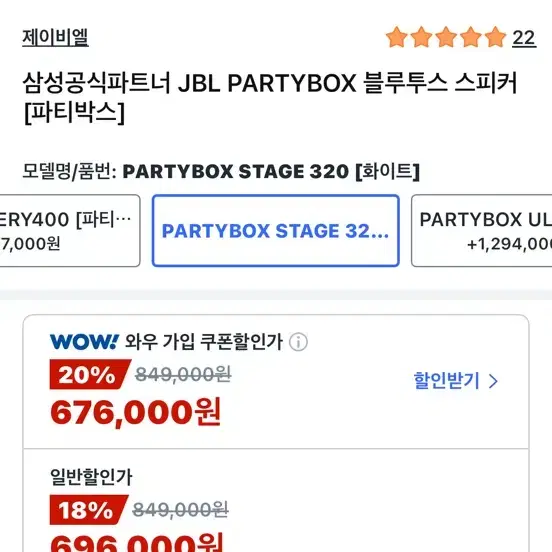Open the 22 reviews count link

point(524,38)
